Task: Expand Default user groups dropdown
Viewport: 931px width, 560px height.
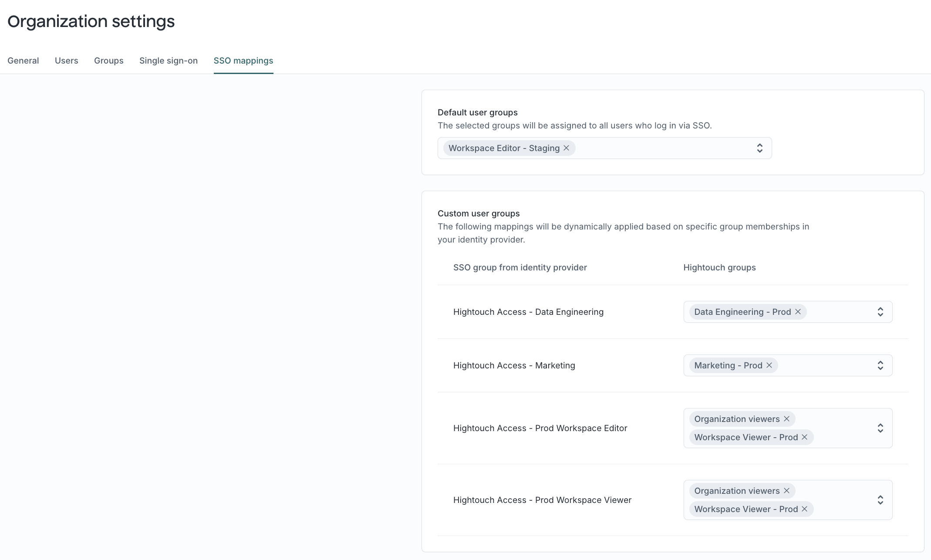Action: (759, 148)
